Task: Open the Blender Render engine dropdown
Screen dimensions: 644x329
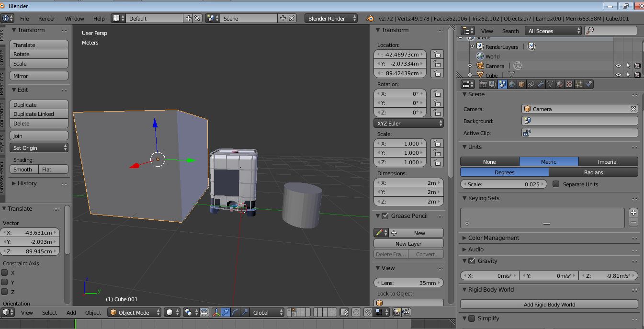Action: 331,18
